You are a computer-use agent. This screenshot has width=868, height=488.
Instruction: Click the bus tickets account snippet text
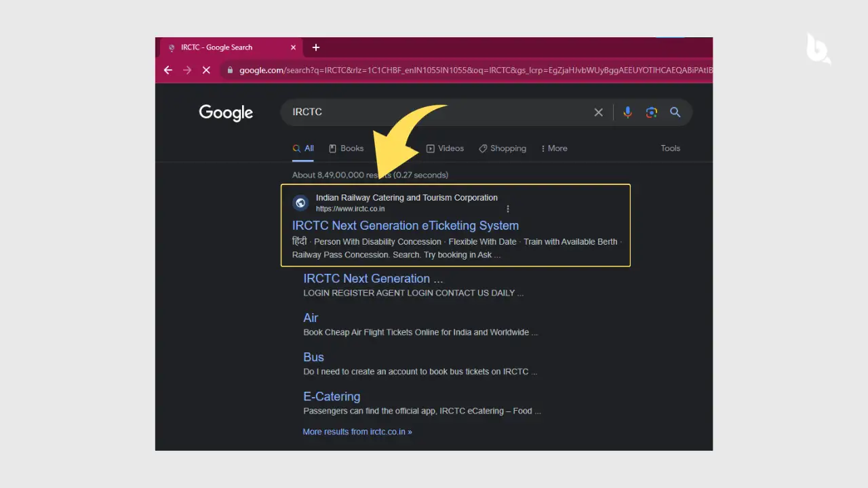tap(420, 372)
